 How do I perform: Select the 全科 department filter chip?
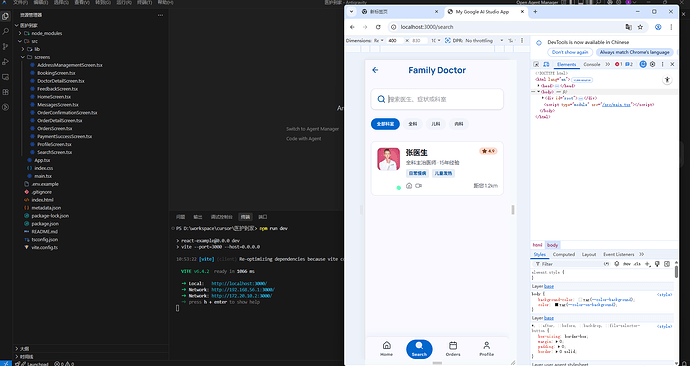[x=413, y=124]
